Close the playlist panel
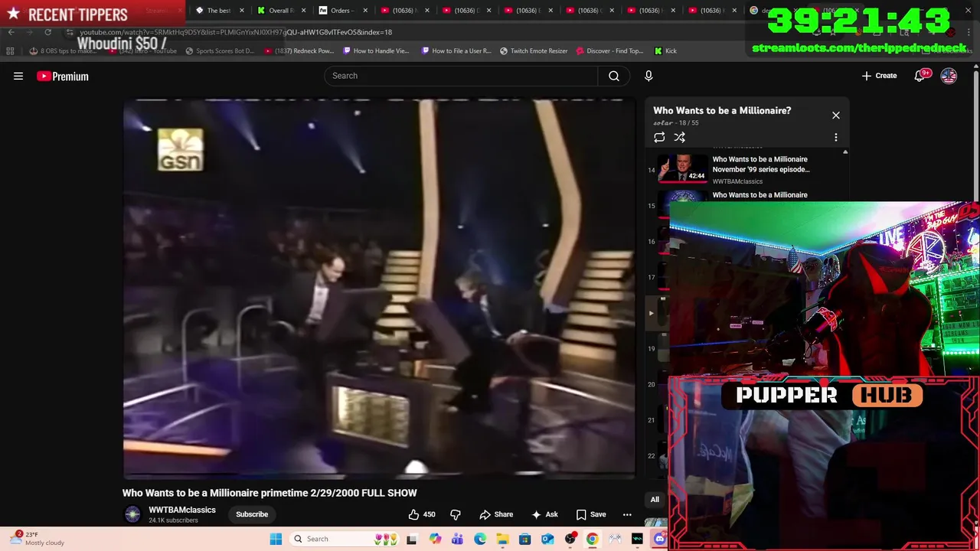980x551 pixels. 836,116
